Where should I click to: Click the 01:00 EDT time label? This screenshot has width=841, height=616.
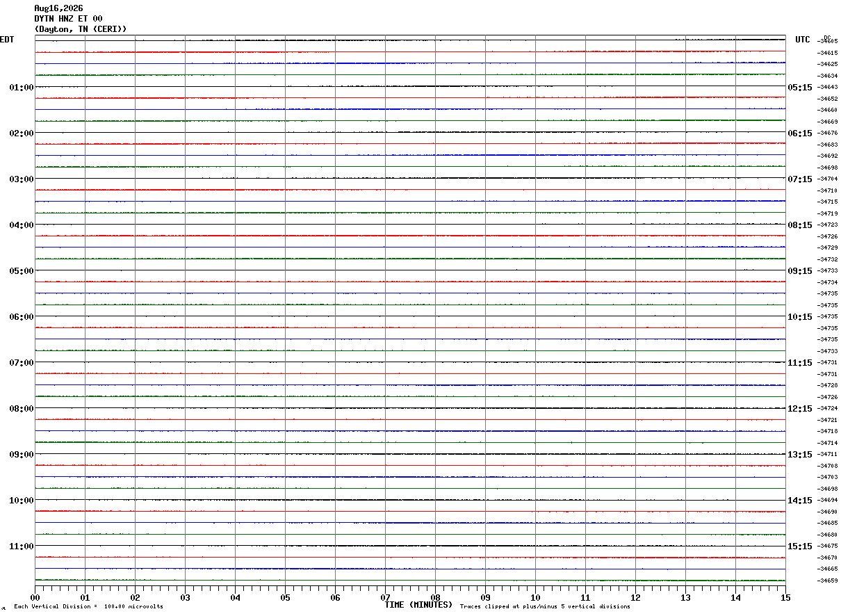(x=22, y=88)
